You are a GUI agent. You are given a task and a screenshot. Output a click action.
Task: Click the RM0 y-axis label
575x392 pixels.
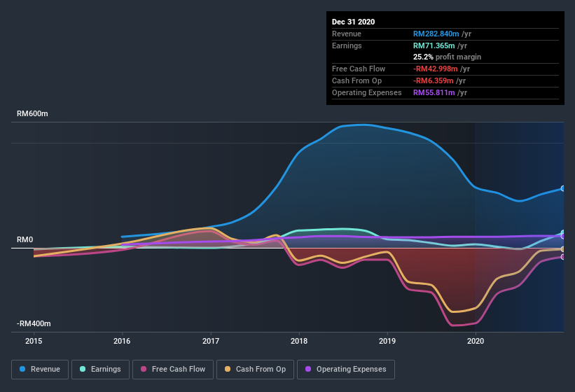(25, 239)
